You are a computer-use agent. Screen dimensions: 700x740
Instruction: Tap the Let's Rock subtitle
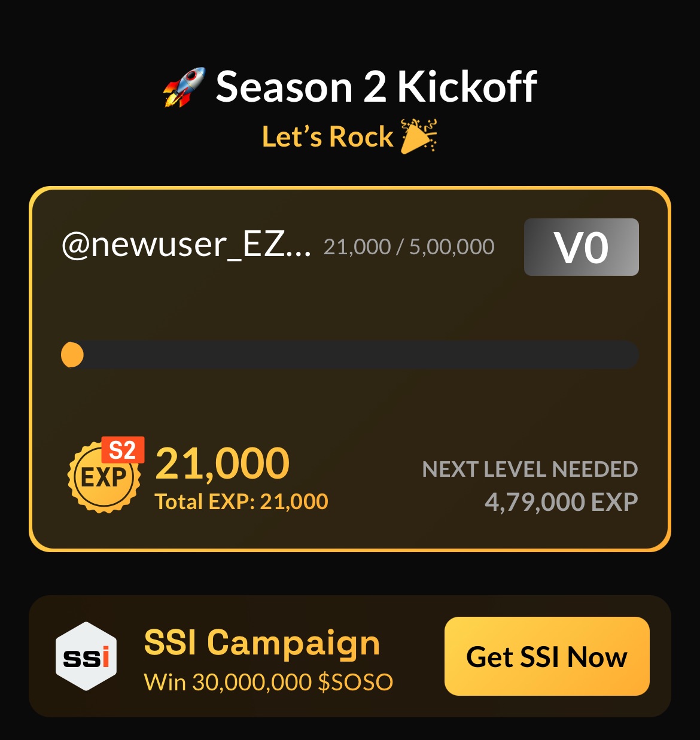tap(328, 137)
